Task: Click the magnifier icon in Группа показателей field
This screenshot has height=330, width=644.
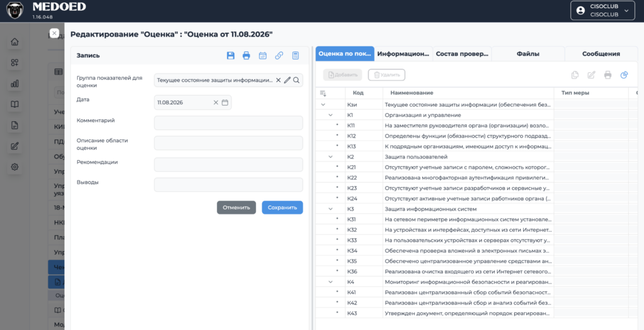Action: [x=296, y=80]
